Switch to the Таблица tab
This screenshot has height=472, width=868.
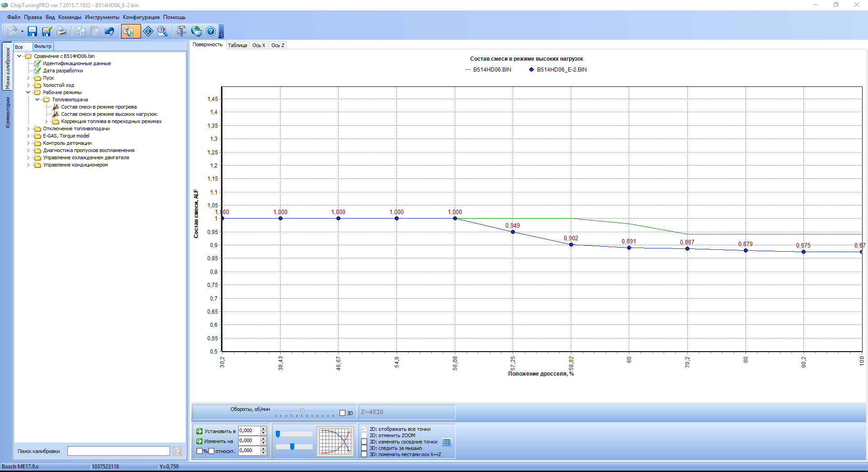click(x=237, y=45)
